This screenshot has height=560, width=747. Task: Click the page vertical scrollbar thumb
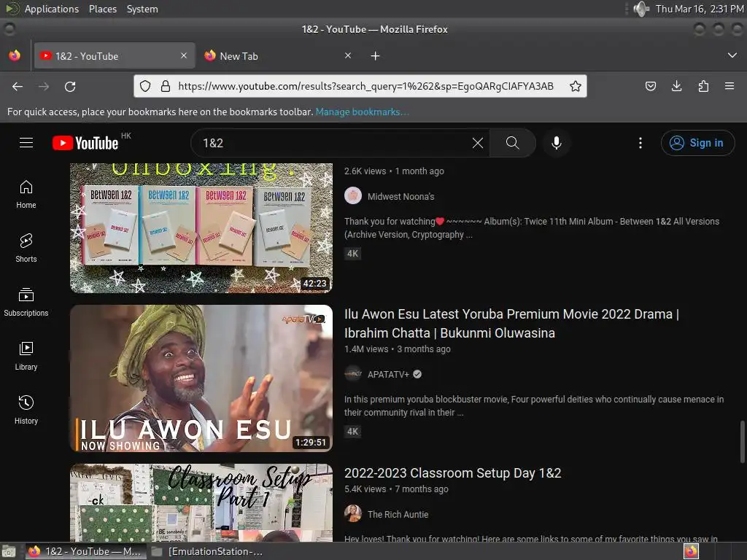[x=742, y=441]
